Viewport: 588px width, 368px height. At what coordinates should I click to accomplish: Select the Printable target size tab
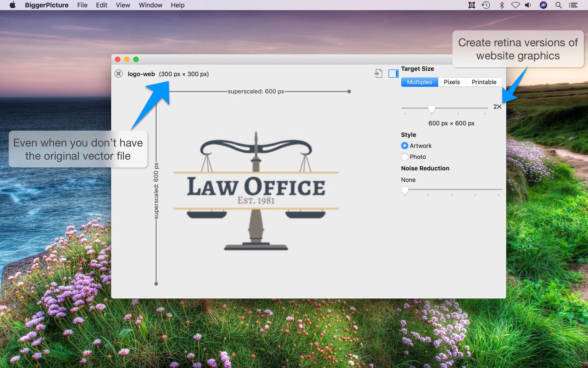pos(484,82)
